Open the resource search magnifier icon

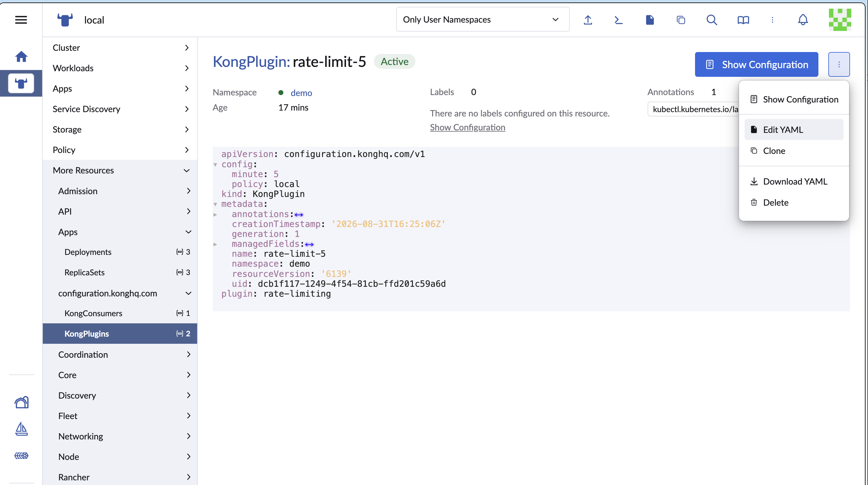(712, 20)
